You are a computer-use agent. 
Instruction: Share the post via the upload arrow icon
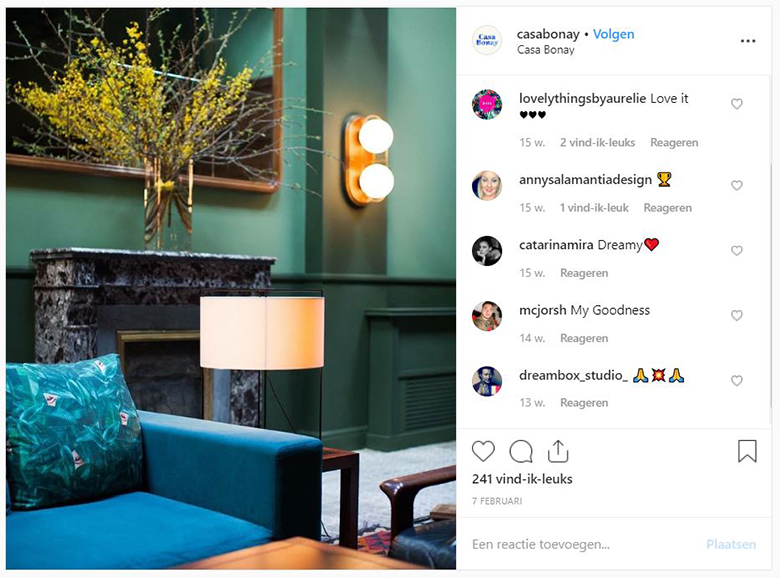click(x=558, y=451)
